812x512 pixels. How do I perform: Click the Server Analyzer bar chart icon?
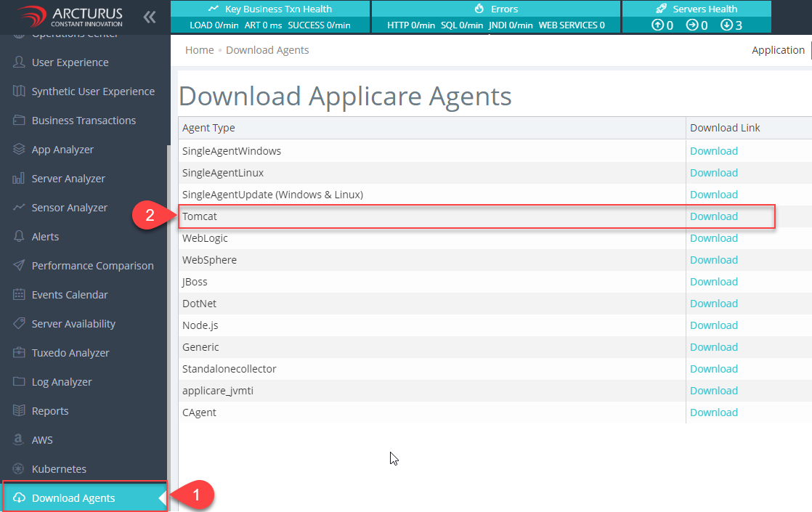19,178
